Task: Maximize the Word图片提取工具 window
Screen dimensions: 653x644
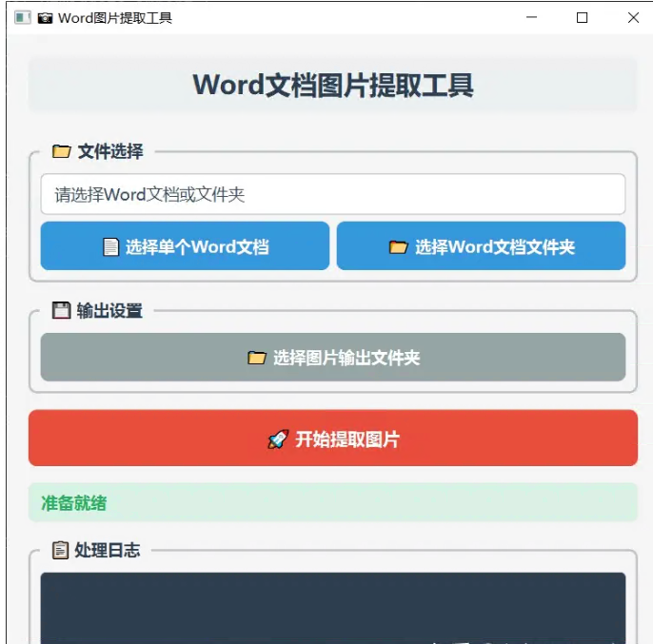Action: 583,18
